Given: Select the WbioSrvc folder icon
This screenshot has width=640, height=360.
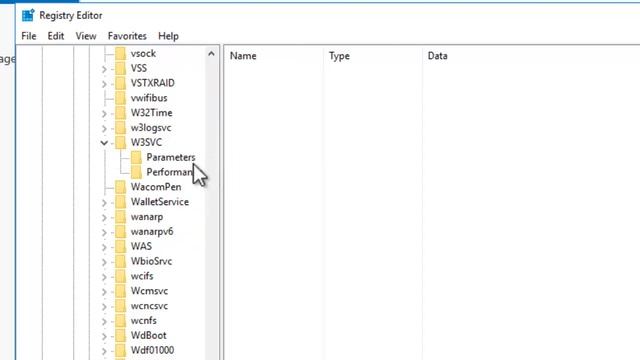Looking at the screenshot, I should point(120,261).
